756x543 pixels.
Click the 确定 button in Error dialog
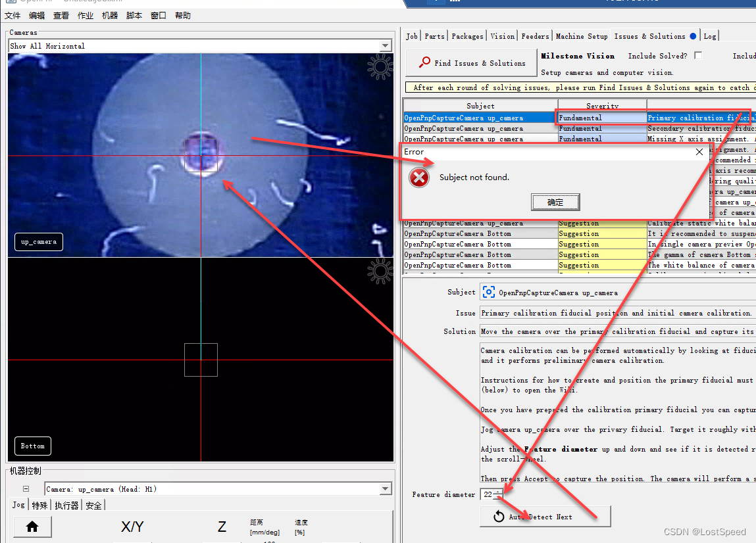coord(555,202)
